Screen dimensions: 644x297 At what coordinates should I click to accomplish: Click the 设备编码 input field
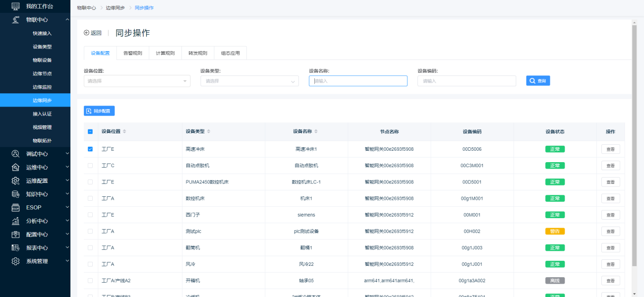[466, 81]
